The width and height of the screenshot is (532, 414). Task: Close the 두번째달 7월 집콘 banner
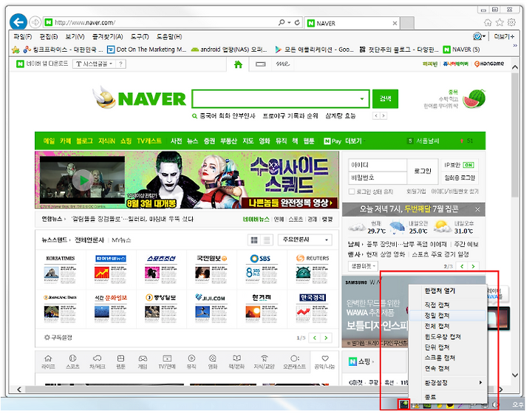(477, 209)
